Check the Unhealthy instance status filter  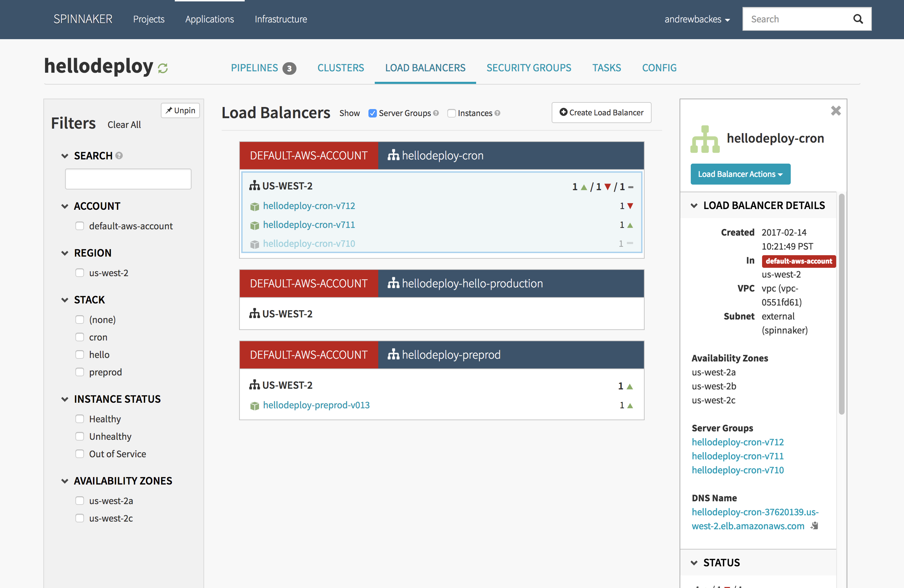tap(80, 436)
